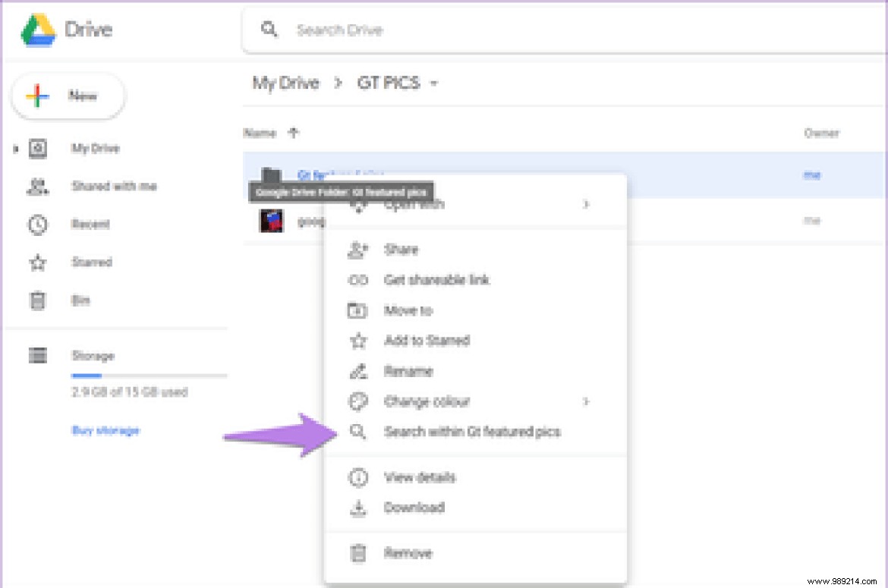Image resolution: width=888 pixels, height=588 pixels.
Task: Click the Storage icon in sidebar
Action: click(x=37, y=355)
